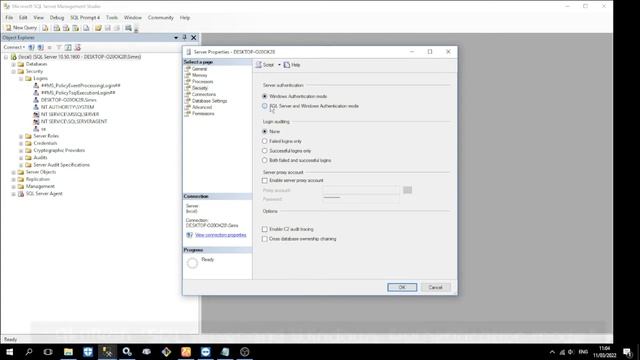
Task: Click the Cancel button in Server Properties
Action: tap(436, 287)
